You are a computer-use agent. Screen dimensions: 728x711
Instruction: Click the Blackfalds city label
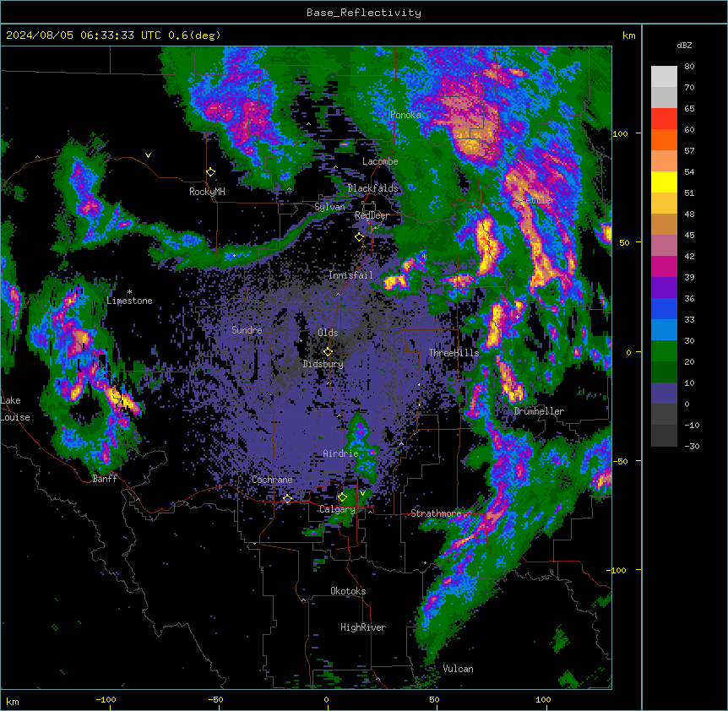tap(372, 188)
